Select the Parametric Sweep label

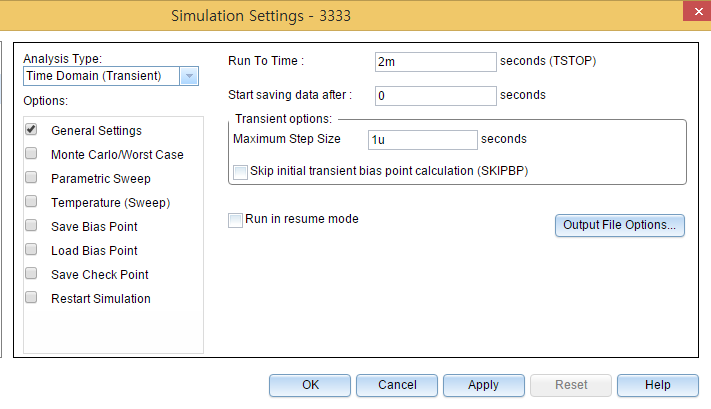point(101,179)
